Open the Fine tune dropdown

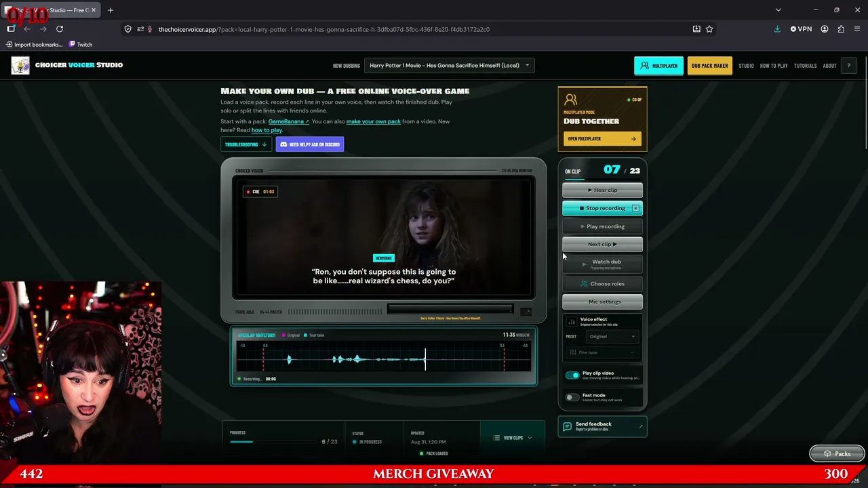(x=603, y=352)
